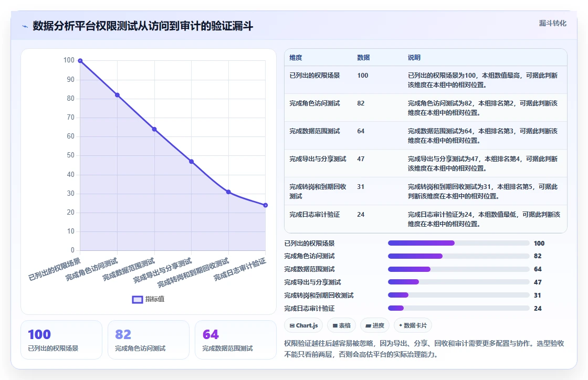Select the Chart.js tag chip
Image resolution: width=588 pixels, height=380 pixels.
(304, 325)
